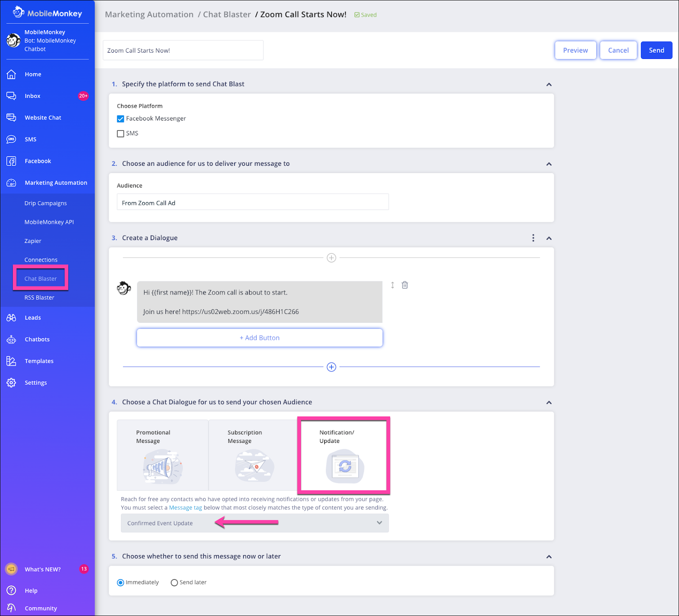The height and width of the screenshot is (616, 679).
Task: Click the Facebook icon in sidebar
Action: coord(11,161)
